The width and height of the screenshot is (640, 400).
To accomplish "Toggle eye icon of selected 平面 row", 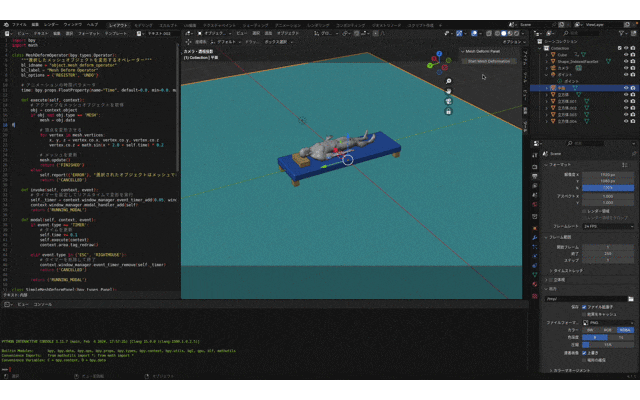I will tap(626, 88).
